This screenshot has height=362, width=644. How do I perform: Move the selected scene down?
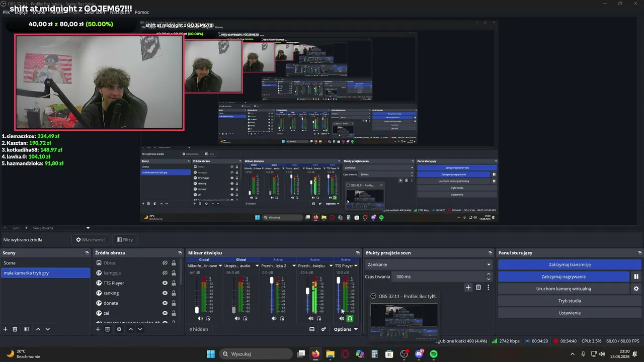coord(47,329)
